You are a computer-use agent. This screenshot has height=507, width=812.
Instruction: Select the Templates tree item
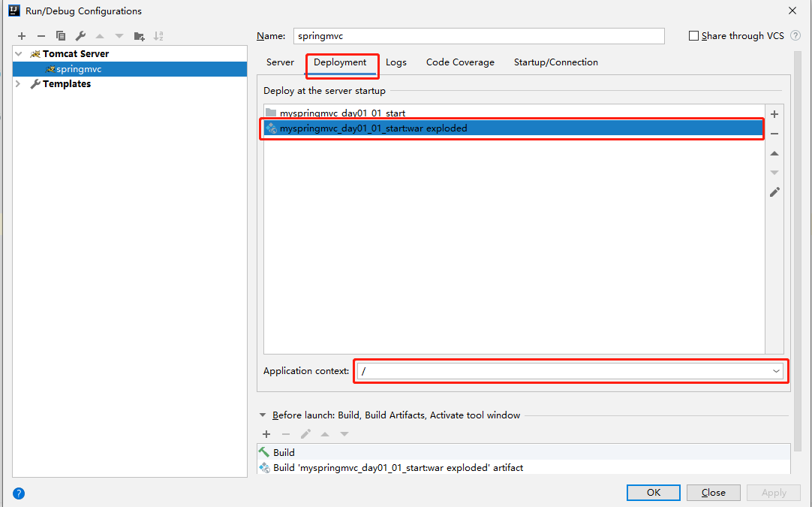130,84
